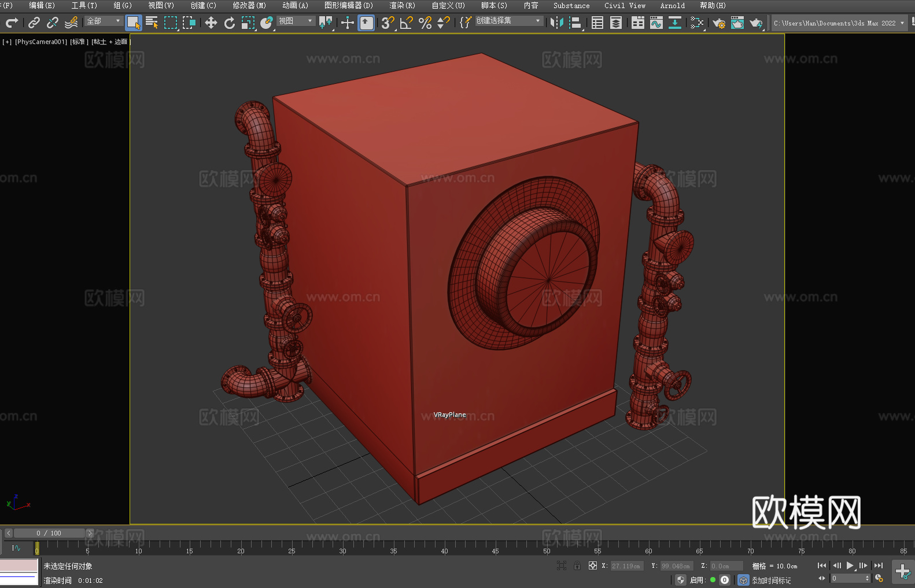This screenshot has height=588, width=915.
Task: Open the 全部 selection filter dropdown
Action: coord(104,21)
